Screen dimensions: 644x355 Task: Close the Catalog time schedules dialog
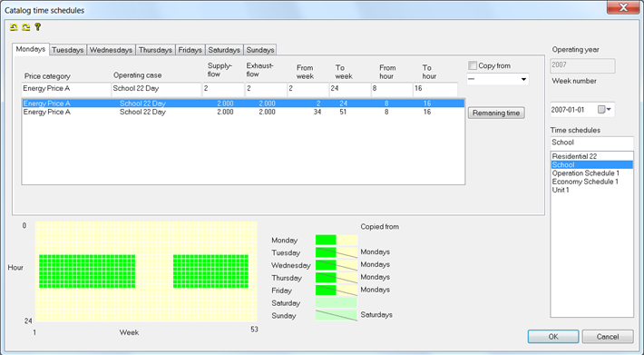[x=623, y=7]
